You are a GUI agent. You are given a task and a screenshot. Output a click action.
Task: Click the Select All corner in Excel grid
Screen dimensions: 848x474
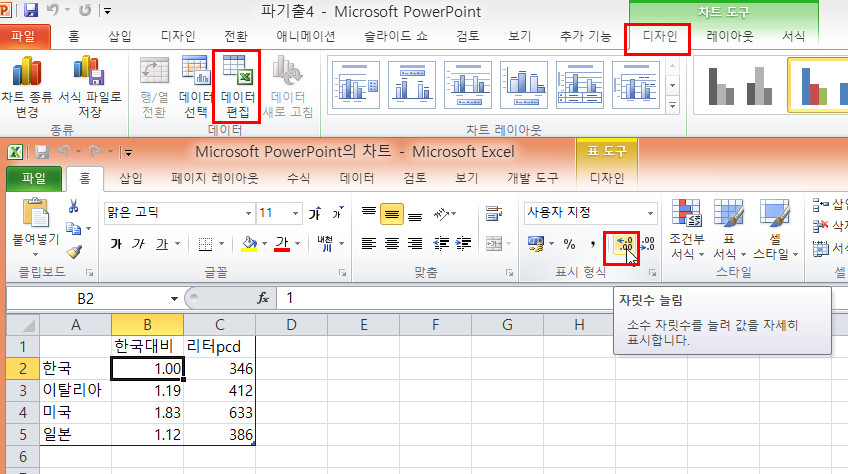(23, 325)
